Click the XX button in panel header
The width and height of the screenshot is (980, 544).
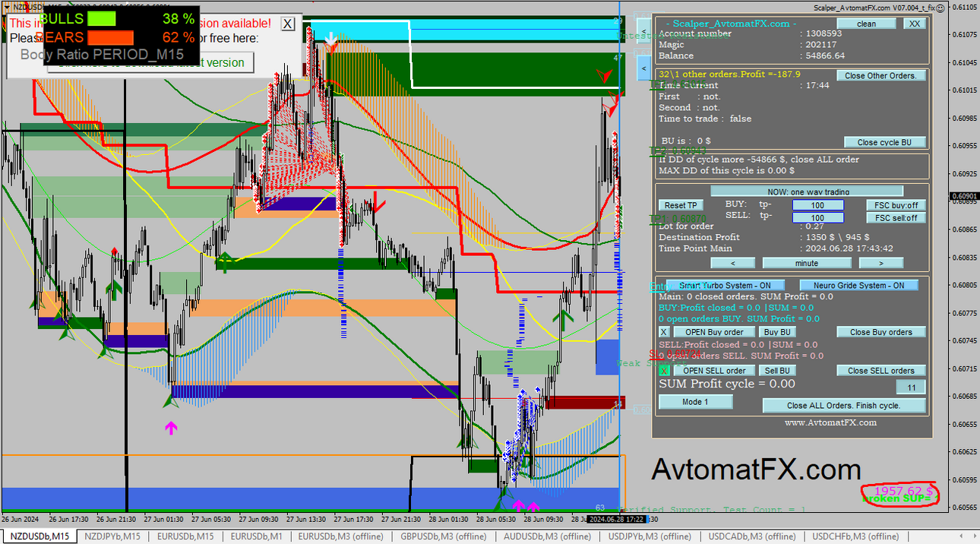[x=915, y=24]
